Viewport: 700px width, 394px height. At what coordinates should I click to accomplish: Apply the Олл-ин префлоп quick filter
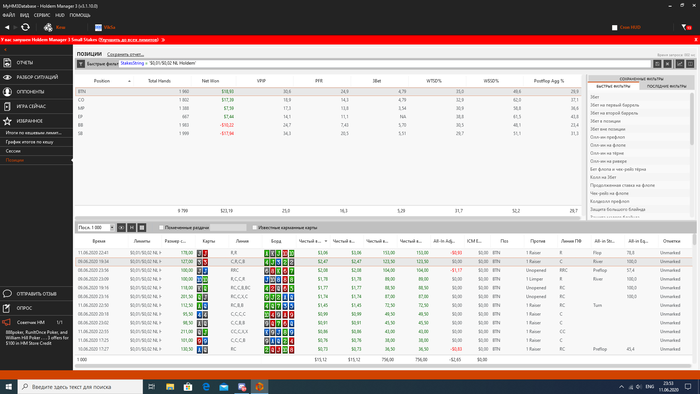608,137
